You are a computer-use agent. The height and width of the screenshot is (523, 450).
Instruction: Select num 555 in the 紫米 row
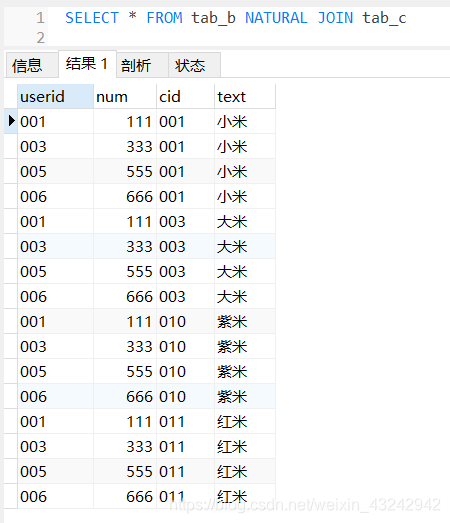coord(125,372)
